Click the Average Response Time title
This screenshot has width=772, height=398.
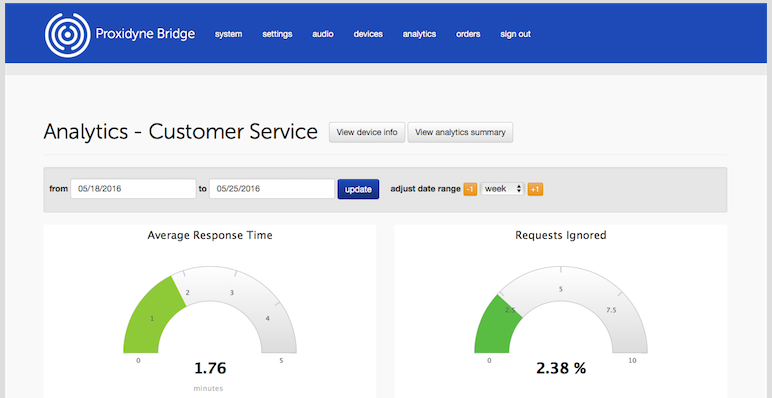pyautogui.click(x=210, y=235)
